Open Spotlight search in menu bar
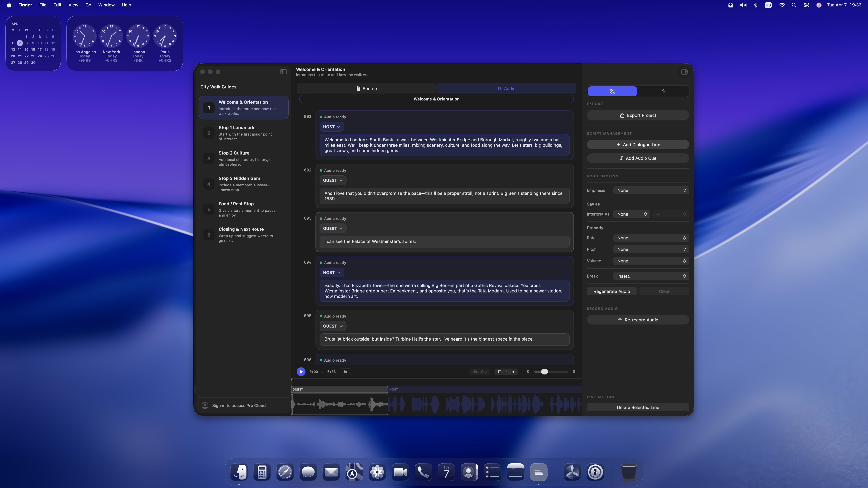868x488 pixels. click(794, 5)
